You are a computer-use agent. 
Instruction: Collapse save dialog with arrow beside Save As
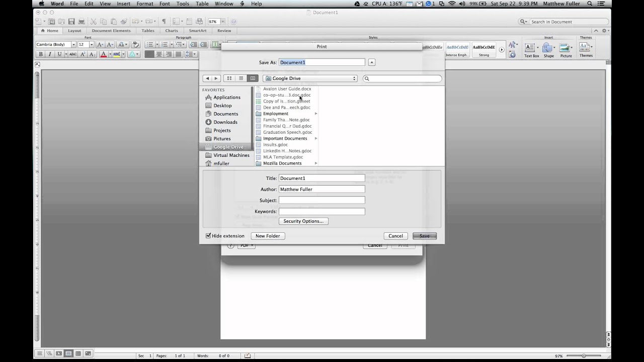(372, 62)
